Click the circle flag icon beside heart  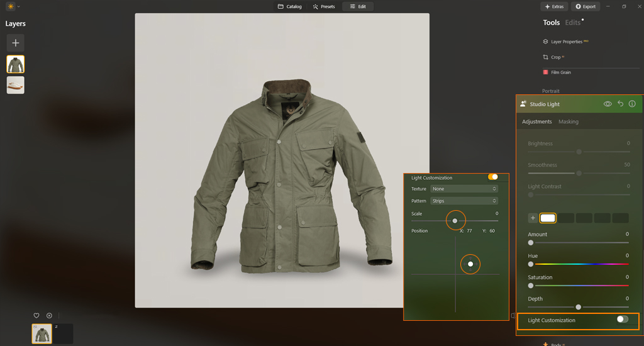[x=49, y=316]
